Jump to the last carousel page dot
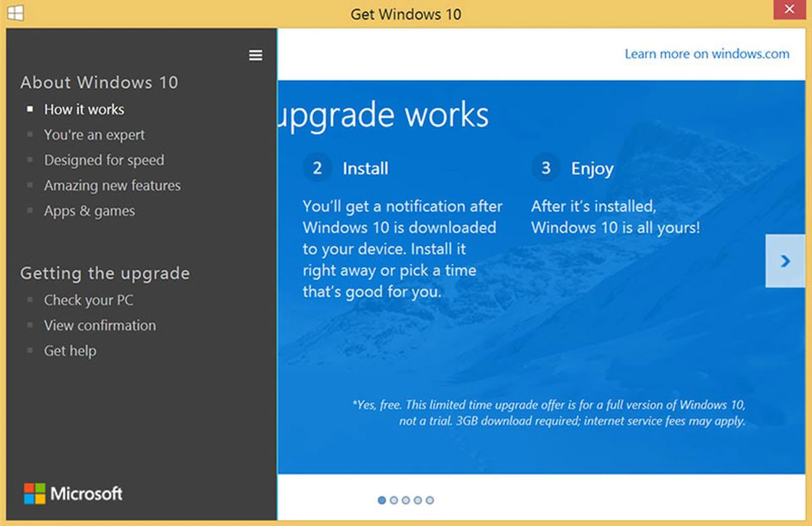Viewport: 812px width, 526px height. 430,500
